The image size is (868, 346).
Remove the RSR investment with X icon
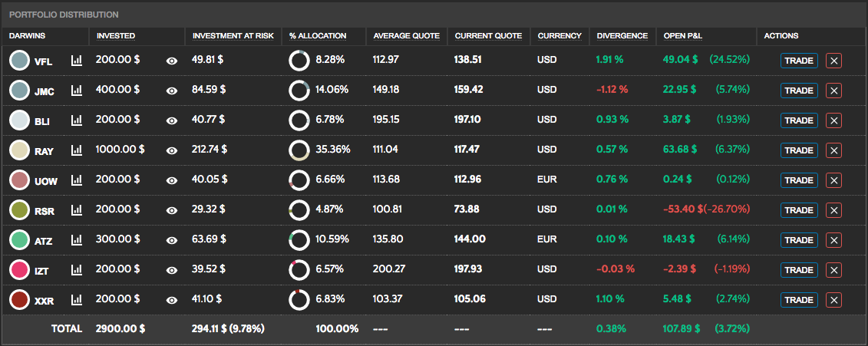[834, 210]
